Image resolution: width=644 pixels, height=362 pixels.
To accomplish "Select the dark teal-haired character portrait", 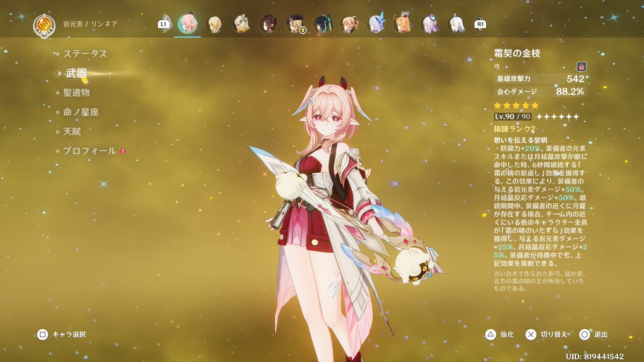I will tap(322, 24).
